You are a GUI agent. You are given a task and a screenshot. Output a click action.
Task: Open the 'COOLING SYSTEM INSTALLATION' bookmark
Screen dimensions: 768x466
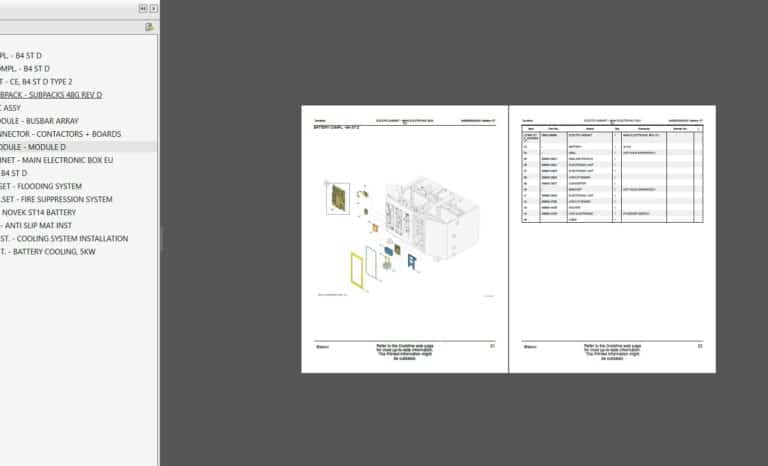[x=64, y=238]
